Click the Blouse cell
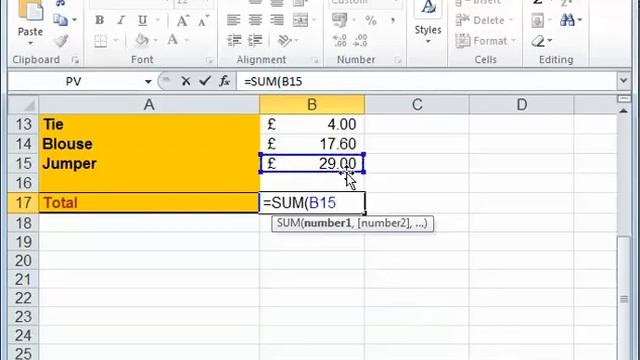This screenshot has height=360, width=640. pyautogui.click(x=149, y=144)
